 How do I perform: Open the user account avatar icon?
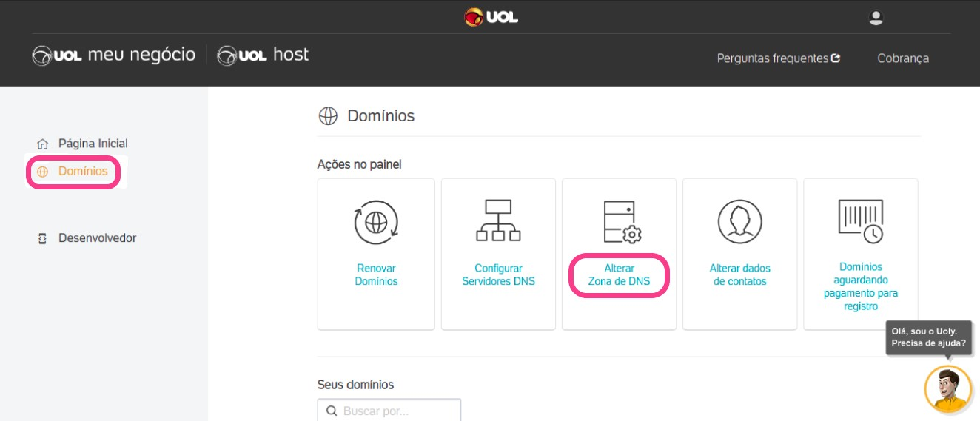(876, 18)
